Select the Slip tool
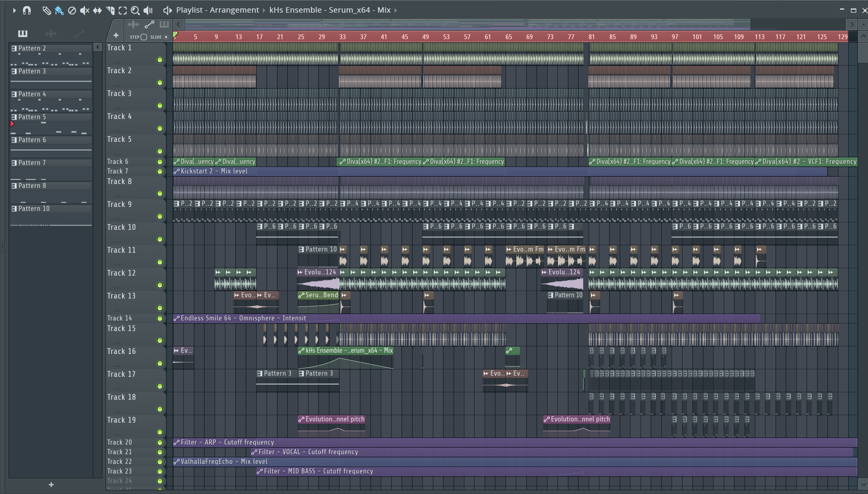The image size is (868, 494). (97, 11)
